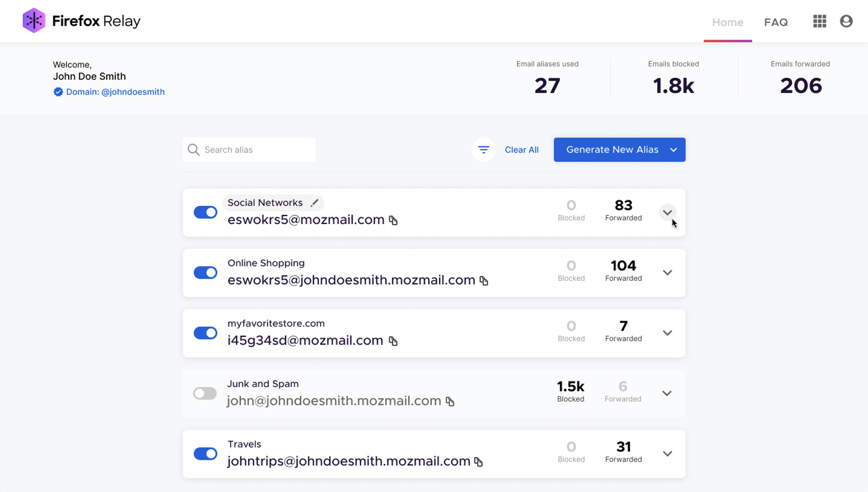Screen dimensions: 868x492
Task: Enable forwarding for Junk and Spam alias
Action: (x=205, y=394)
